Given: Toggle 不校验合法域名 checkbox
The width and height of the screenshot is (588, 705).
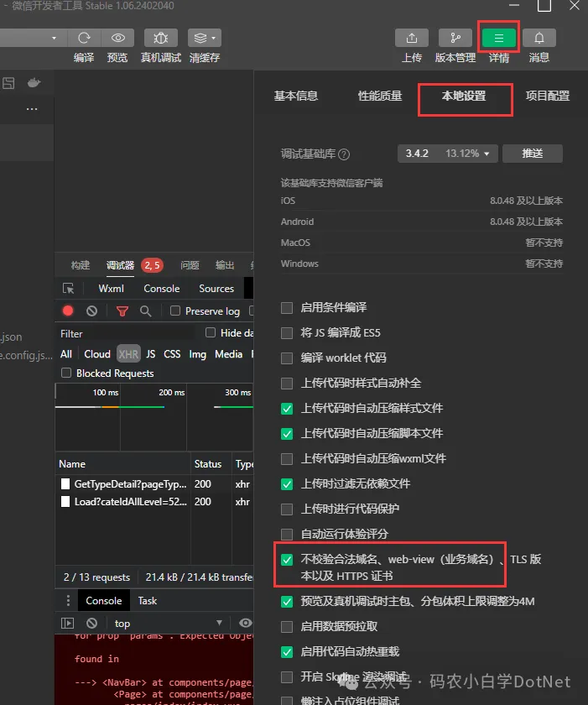Looking at the screenshot, I should pos(287,560).
